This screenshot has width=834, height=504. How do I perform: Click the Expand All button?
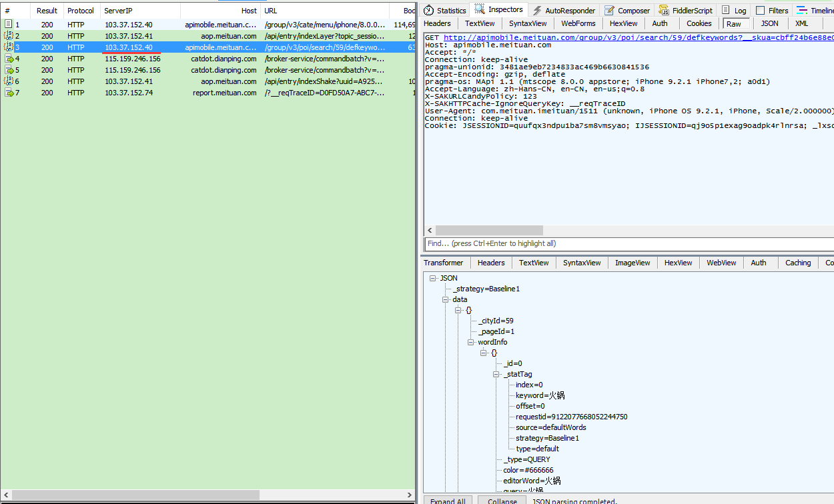tap(448, 500)
